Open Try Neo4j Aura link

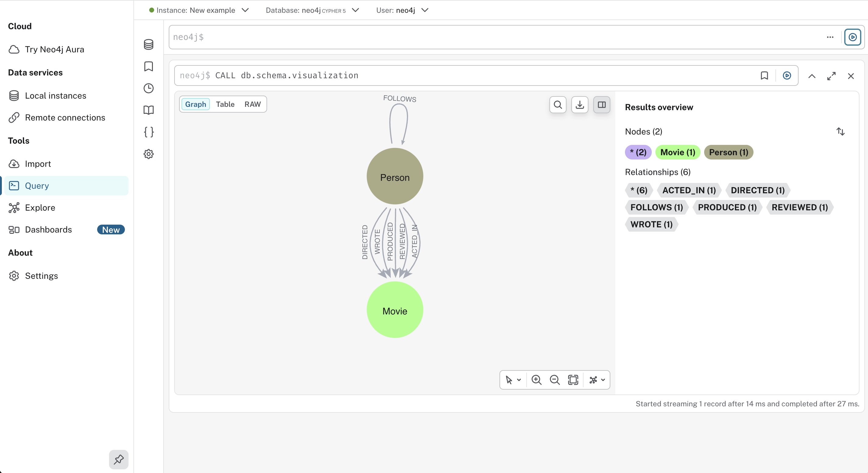coord(54,50)
